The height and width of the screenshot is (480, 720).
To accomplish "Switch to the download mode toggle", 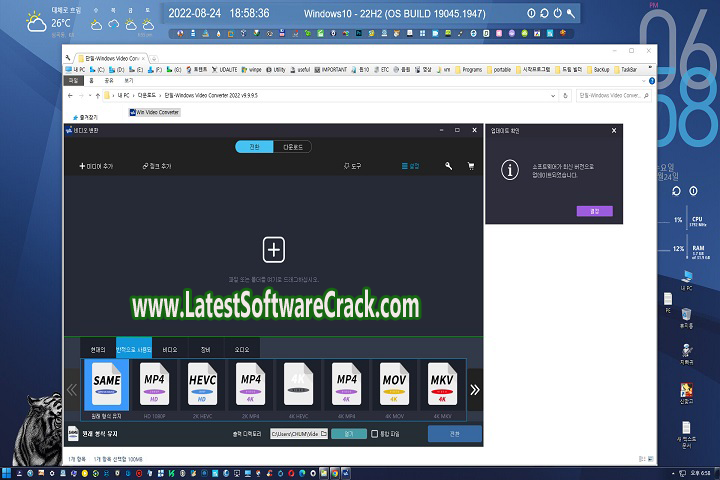I will (292, 147).
